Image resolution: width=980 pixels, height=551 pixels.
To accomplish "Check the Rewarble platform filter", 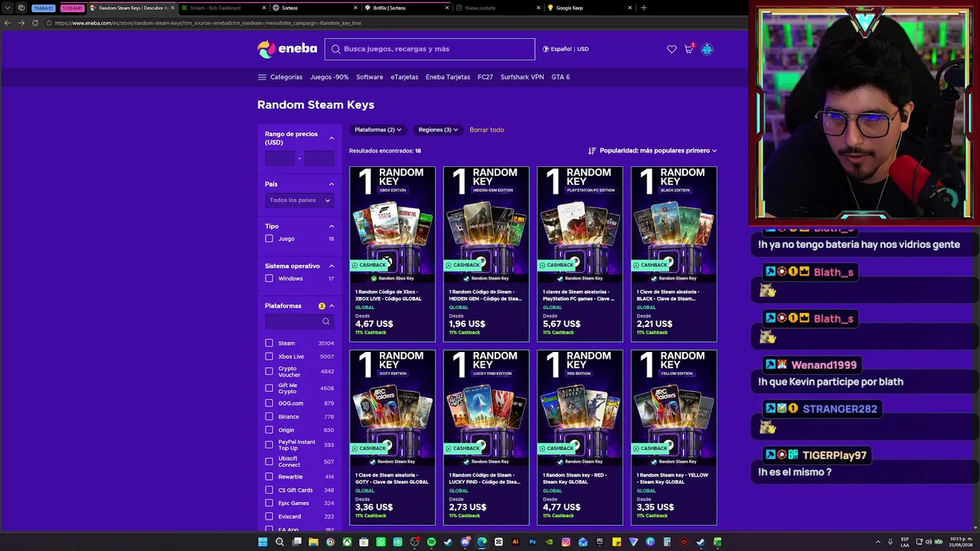I will coord(269,477).
